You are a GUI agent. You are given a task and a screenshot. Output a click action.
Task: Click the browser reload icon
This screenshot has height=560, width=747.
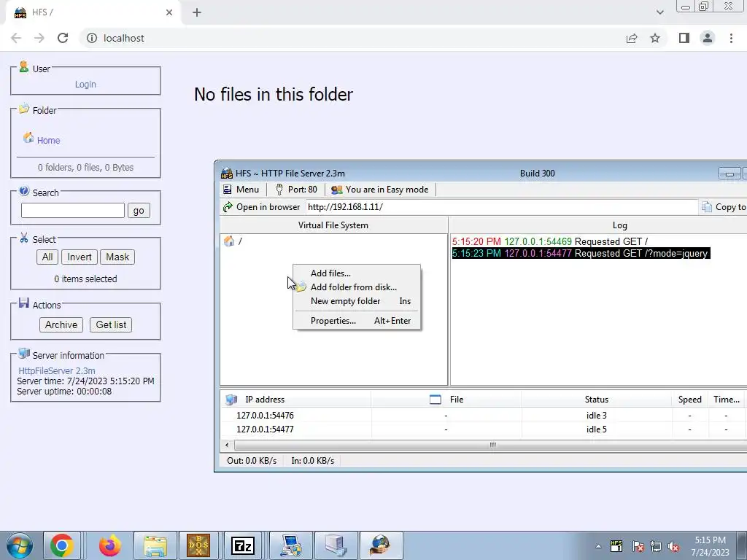click(63, 38)
